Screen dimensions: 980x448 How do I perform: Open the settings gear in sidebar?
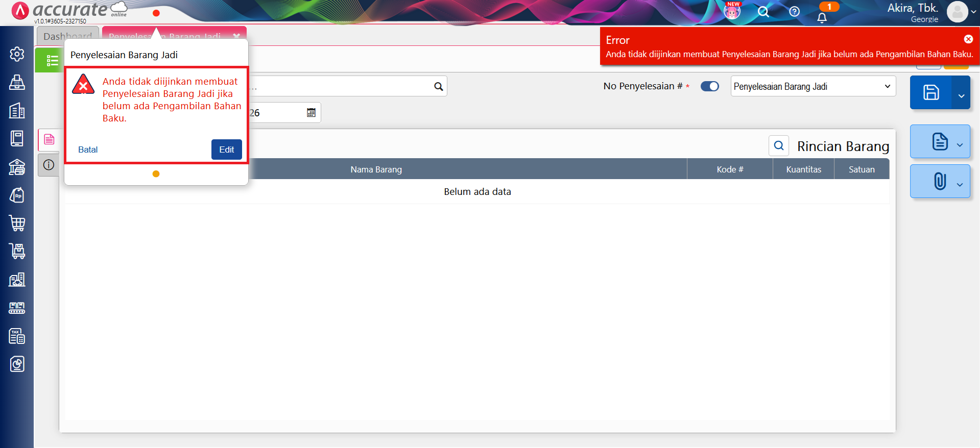tap(17, 54)
